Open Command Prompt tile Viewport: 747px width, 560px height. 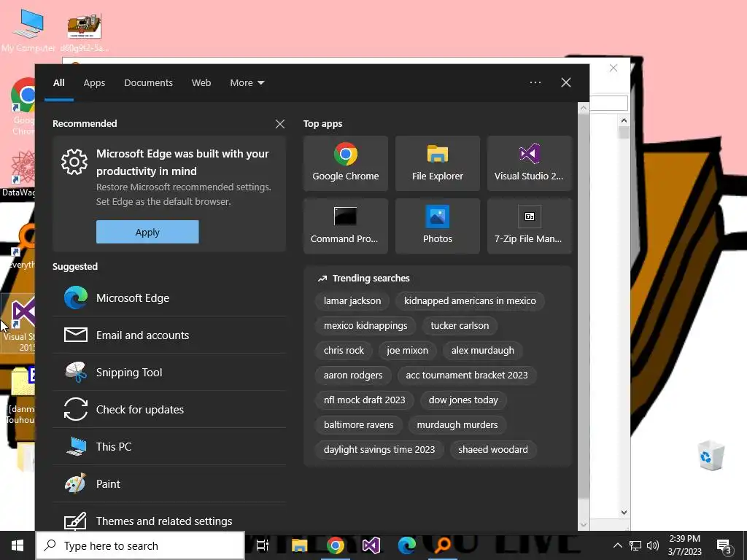point(345,226)
